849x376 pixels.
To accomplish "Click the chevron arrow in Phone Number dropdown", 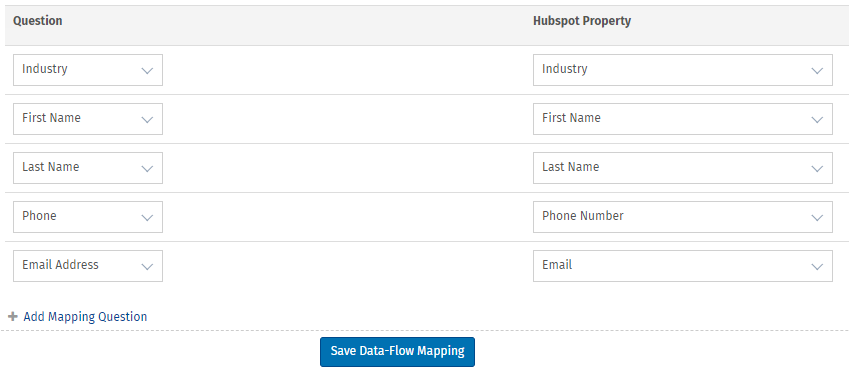I will click(x=817, y=218).
